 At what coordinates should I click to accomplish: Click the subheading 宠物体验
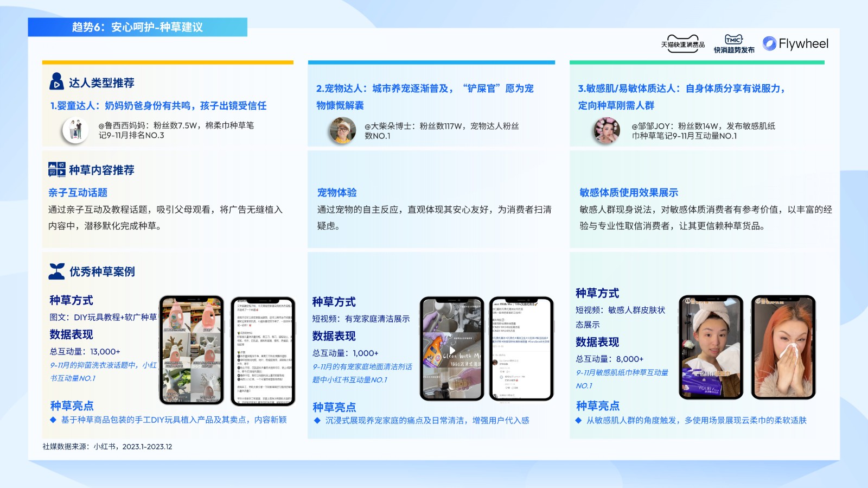(337, 192)
